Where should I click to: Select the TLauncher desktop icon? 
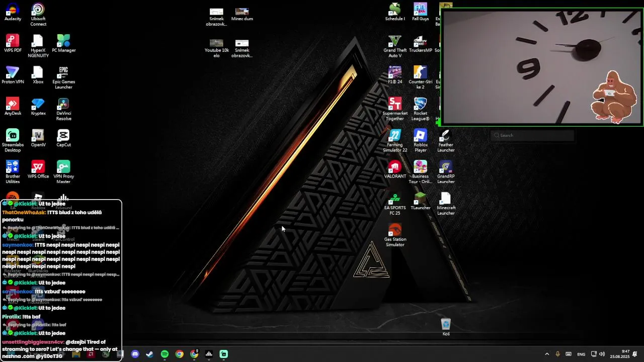point(420,202)
